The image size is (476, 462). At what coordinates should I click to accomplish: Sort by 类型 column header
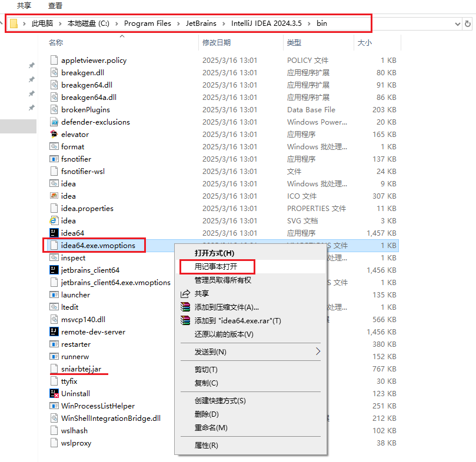click(x=294, y=42)
